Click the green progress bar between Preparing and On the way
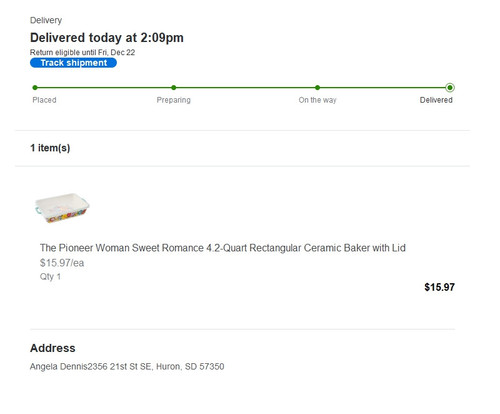 point(245,88)
